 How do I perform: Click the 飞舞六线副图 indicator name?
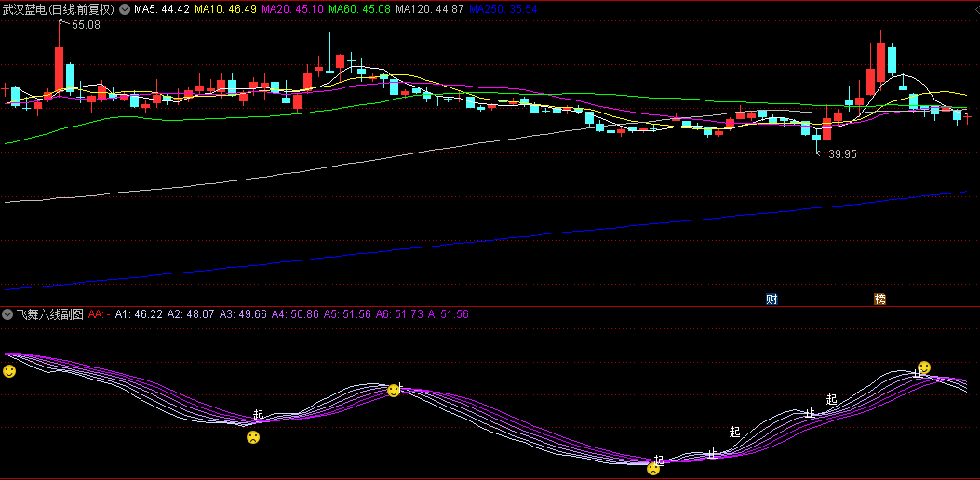pyautogui.click(x=49, y=314)
